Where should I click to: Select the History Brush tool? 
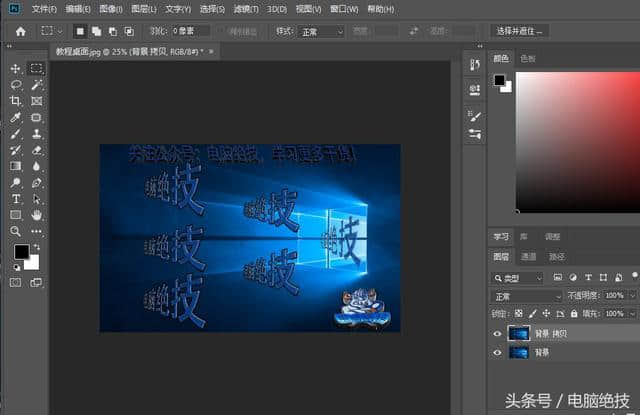[x=16, y=150]
